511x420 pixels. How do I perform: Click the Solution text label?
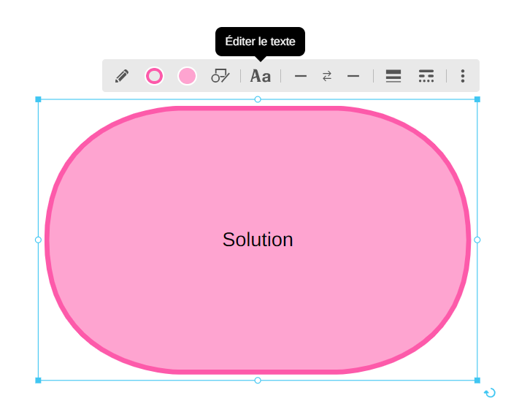pos(258,240)
